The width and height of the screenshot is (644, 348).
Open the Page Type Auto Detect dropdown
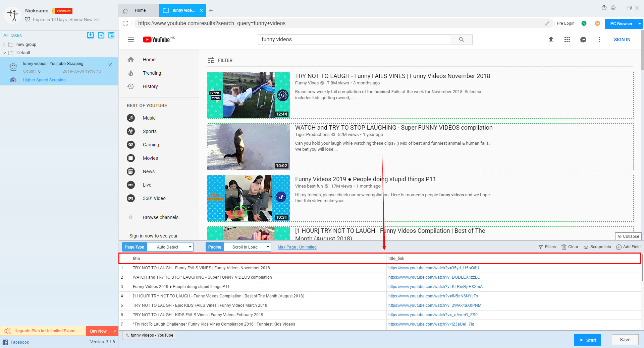170,247
